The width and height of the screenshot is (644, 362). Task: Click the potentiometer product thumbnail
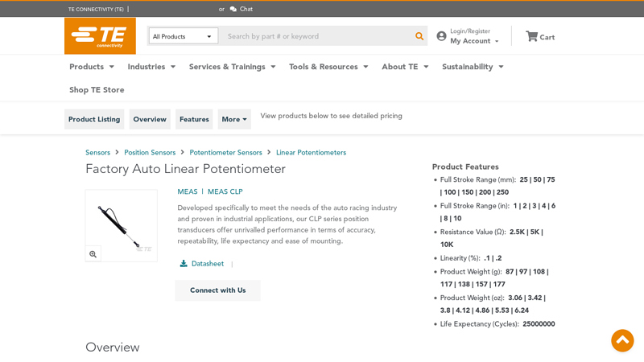(x=121, y=225)
